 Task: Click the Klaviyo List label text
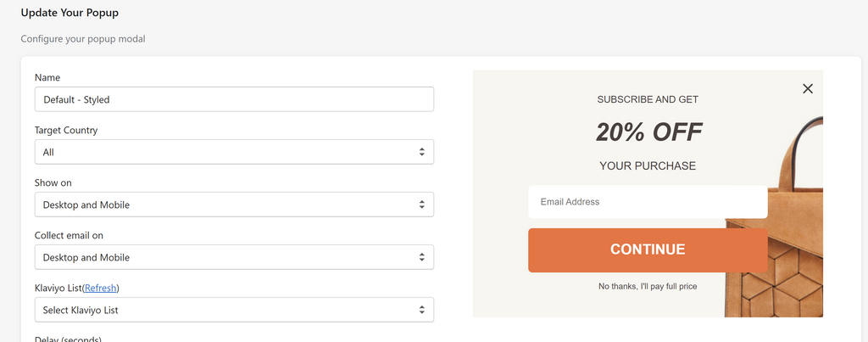(x=58, y=289)
